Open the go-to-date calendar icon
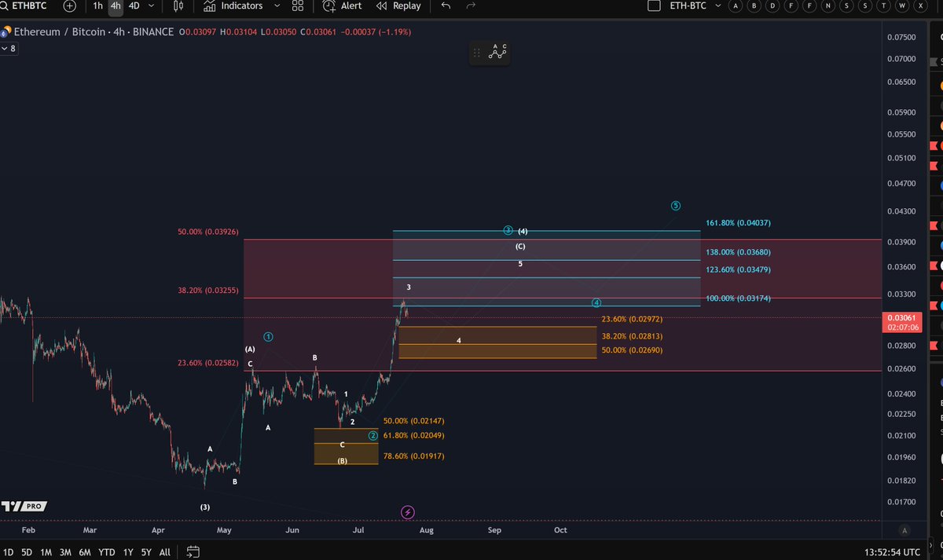Screen dimensions: 943x560 tap(193, 552)
